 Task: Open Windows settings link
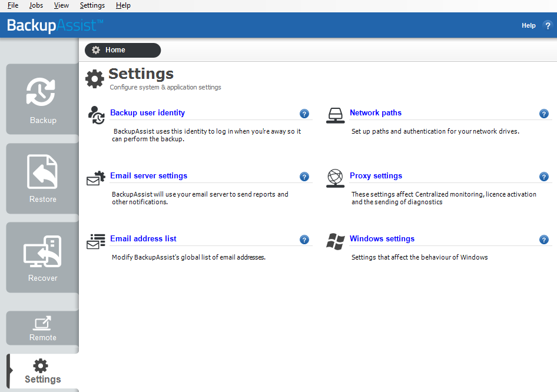click(382, 238)
